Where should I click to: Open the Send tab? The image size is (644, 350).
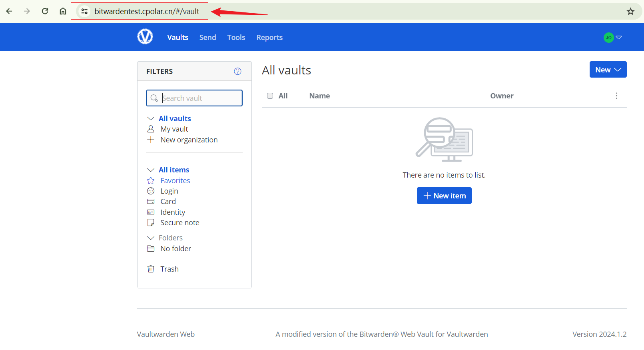208,37
